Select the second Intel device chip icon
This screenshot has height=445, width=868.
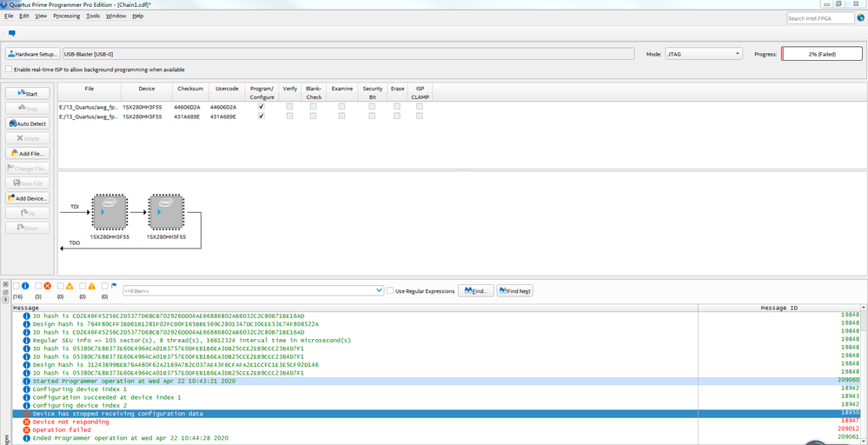[x=165, y=212]
